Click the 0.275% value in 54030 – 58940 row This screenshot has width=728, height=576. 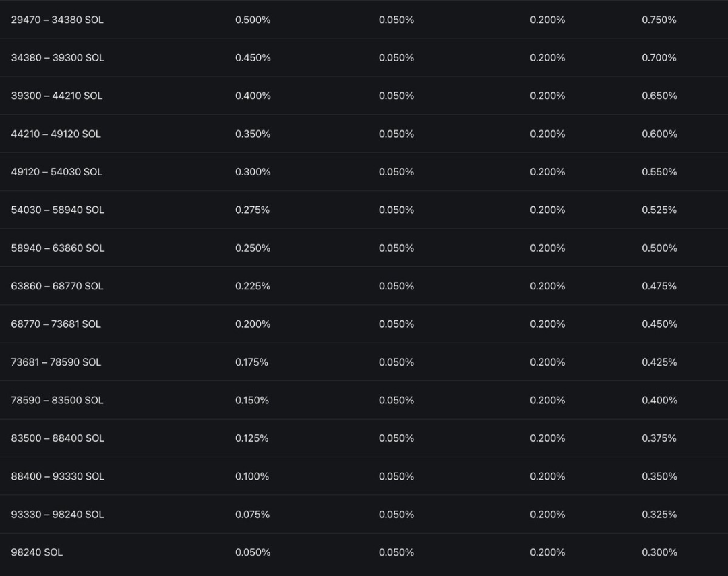(x=252, y=210)
